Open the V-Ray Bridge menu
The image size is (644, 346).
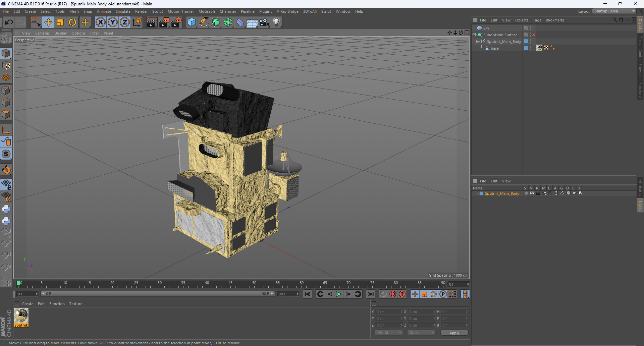[287, 11]
